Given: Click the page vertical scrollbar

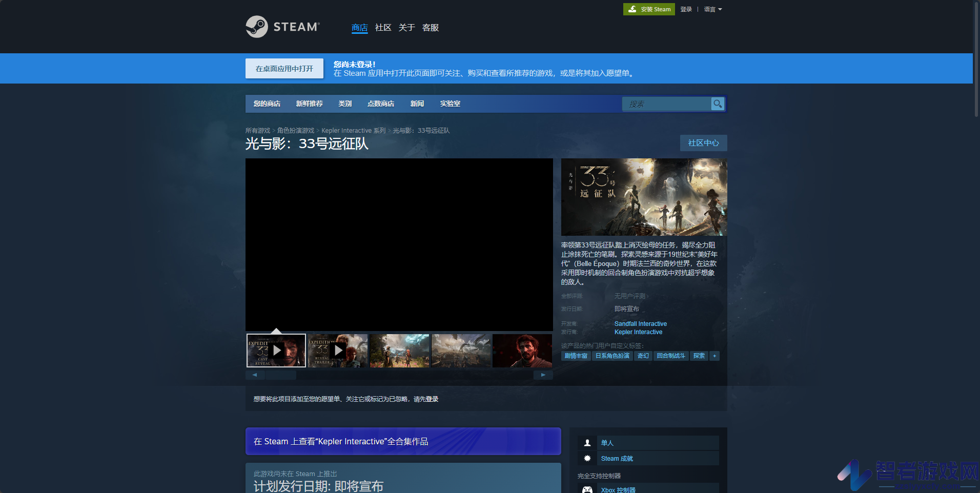Looking at the screenshot, I should [976, 59].
